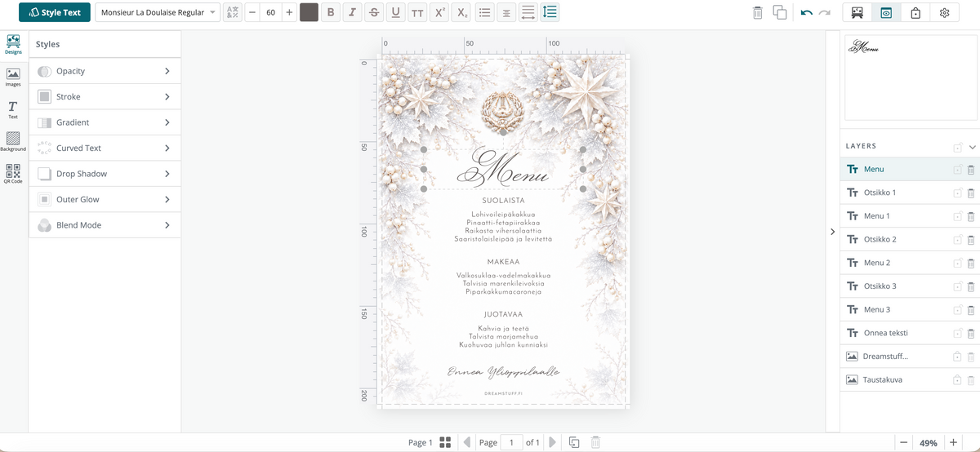Viewport: 980px width, 452px height.
Task: Toggle italic formatting
Action: [x=352, y=12]
